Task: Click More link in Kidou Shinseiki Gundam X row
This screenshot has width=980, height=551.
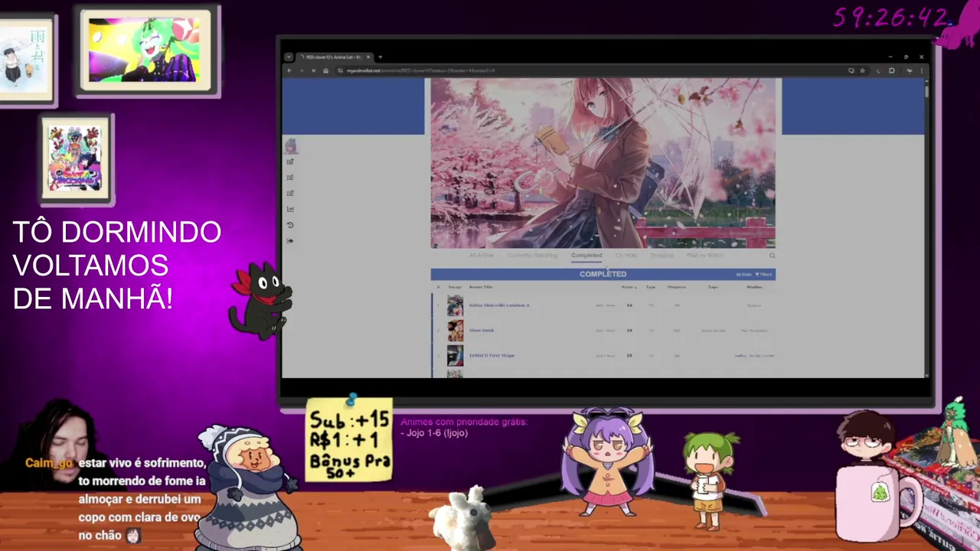Action: 610,305
